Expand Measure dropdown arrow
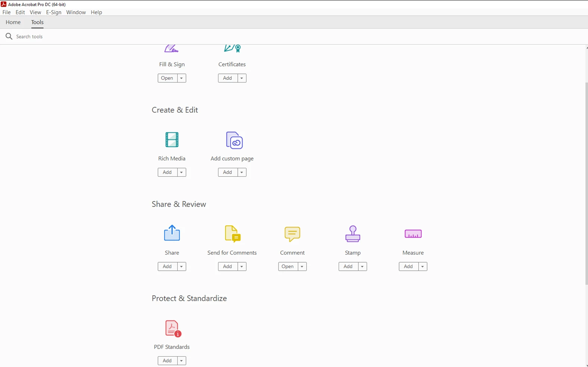 pos(423,266)
